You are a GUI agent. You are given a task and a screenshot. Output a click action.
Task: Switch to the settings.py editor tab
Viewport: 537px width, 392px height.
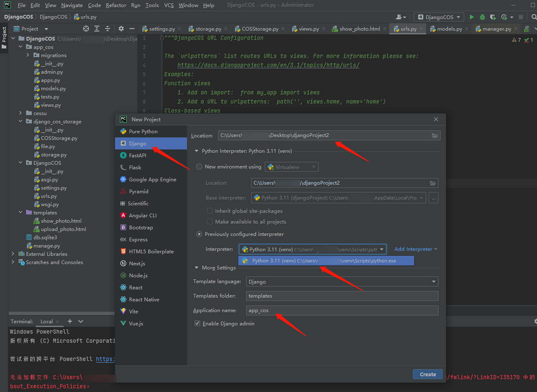[x=161, y=29]
